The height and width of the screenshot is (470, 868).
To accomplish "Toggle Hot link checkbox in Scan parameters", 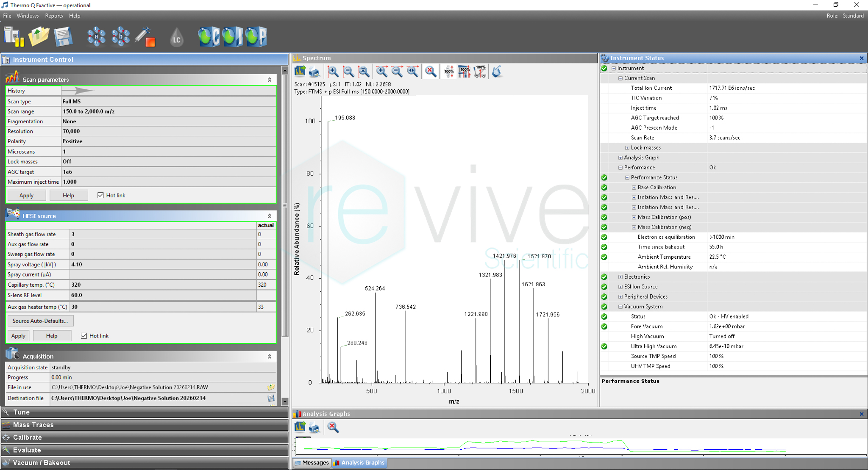I will 100,195.
